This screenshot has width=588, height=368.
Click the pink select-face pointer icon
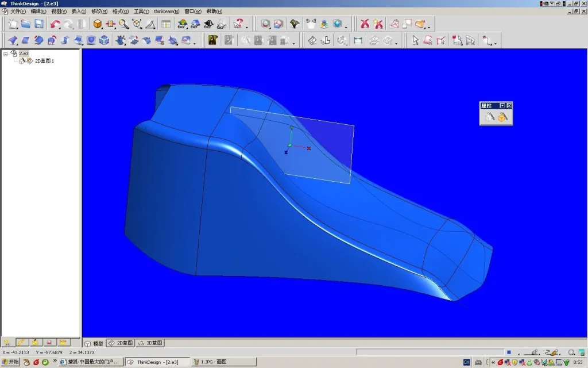point(428,40)
